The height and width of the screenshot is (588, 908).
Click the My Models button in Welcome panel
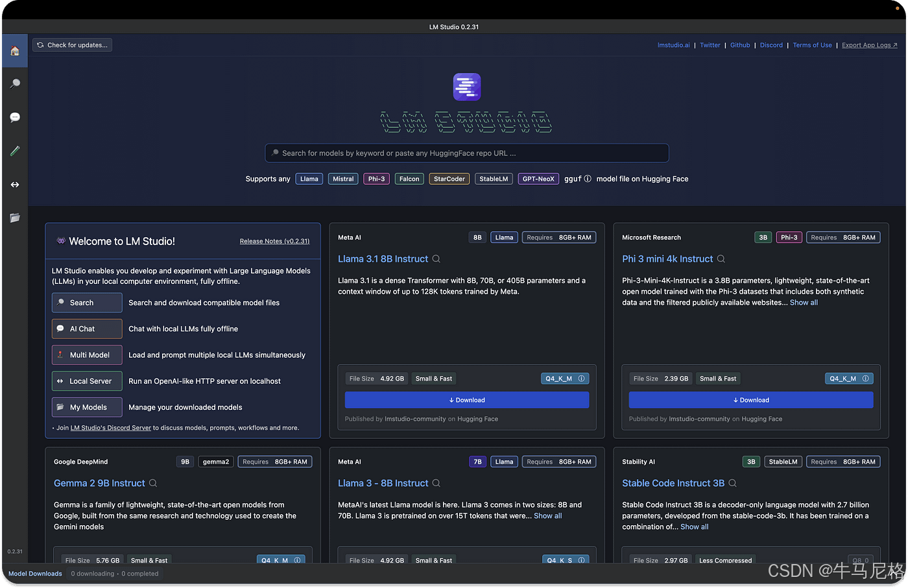(87, 407)
